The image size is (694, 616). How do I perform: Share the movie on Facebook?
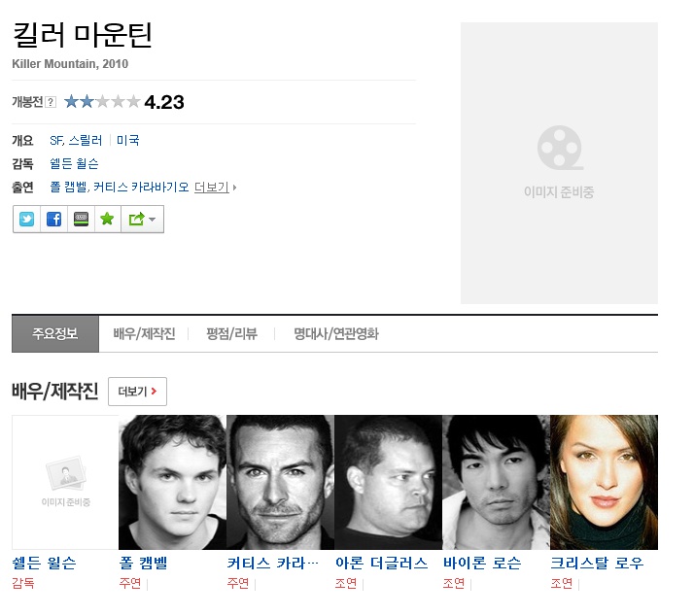(x=53, y=220)
